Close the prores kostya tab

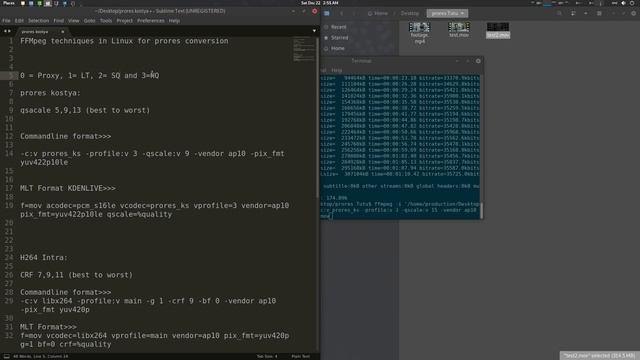(62, 31)
